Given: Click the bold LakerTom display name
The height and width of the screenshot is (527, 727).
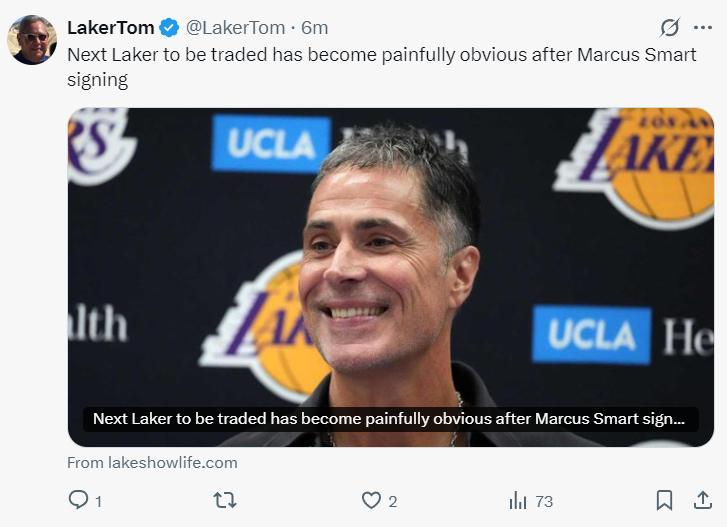Looking at the screenshot, I should [110, 27].
